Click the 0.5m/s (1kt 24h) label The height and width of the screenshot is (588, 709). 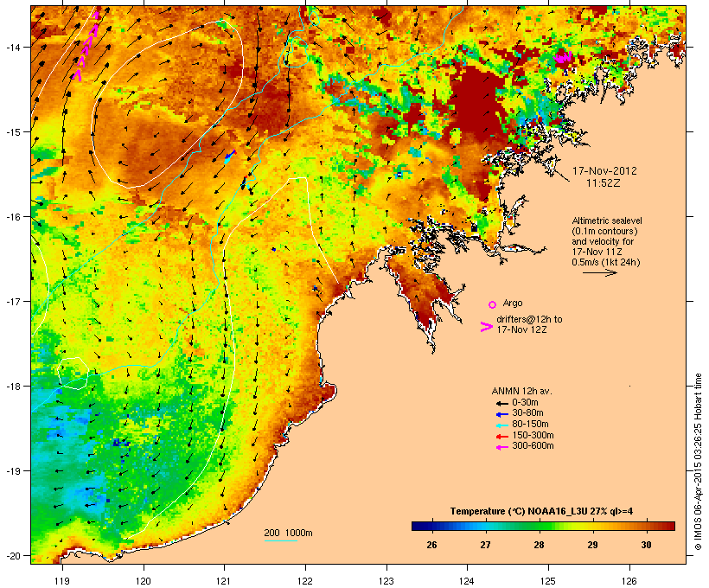click(606, 262)
